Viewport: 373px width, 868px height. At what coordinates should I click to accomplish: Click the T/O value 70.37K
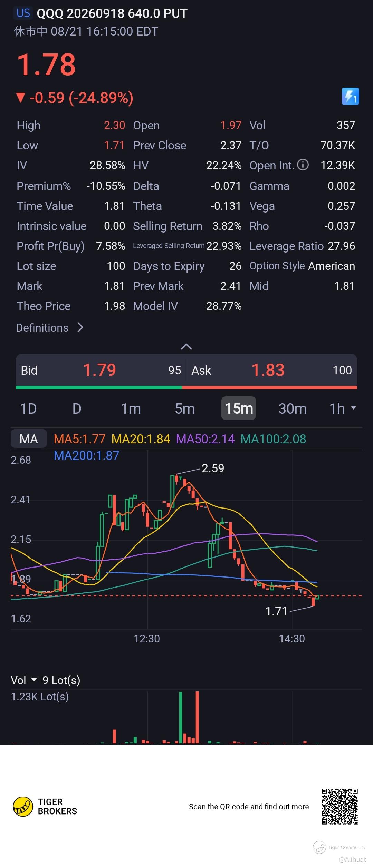pos(338,145)
